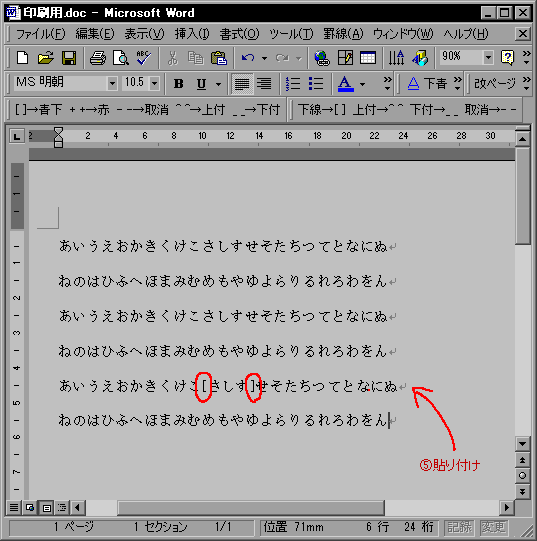
Task: Open underline style dropdown arrow
Action: tap(218, 83)
